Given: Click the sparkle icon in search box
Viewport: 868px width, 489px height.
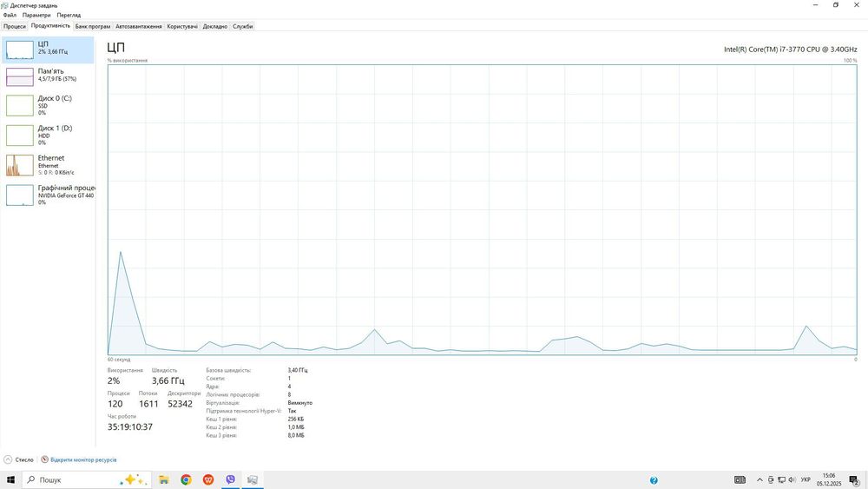Looking at the screenshot, I should click(132, 479).
